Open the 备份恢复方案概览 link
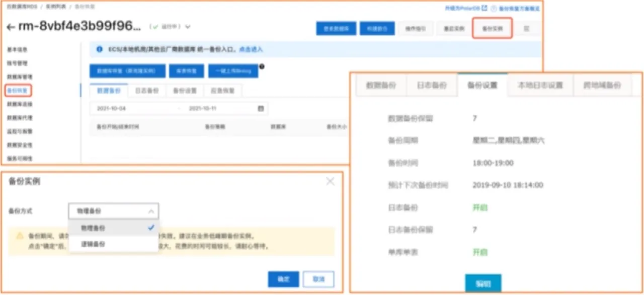 coord(519,8)
